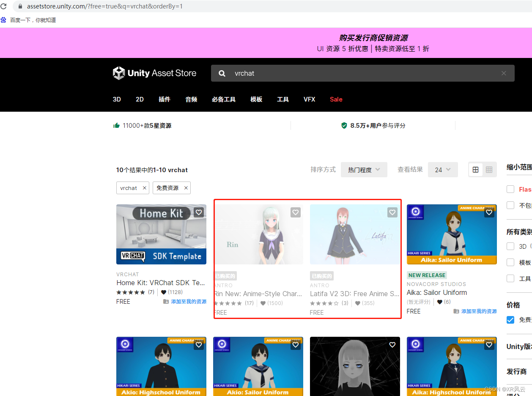
Task: Open the Home Kit thumbnail
Action: point(162,234)
